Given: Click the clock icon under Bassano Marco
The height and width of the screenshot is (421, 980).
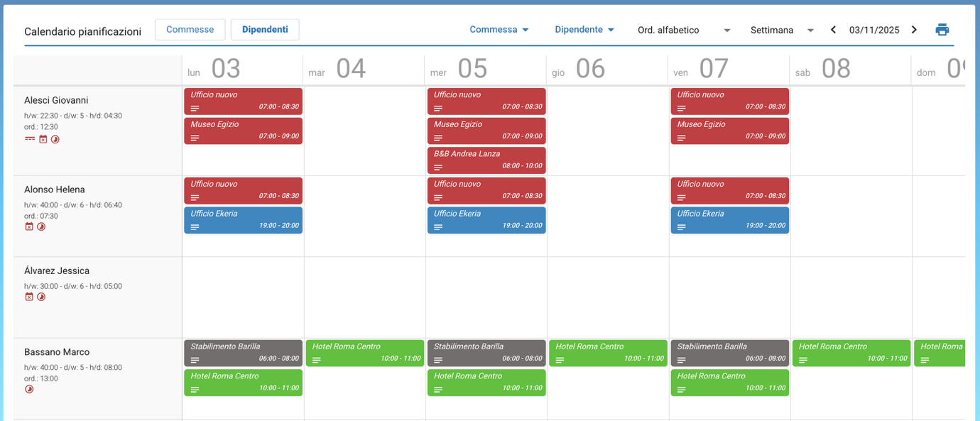Looking at the screenshot, I should click(x=29, y=389).
